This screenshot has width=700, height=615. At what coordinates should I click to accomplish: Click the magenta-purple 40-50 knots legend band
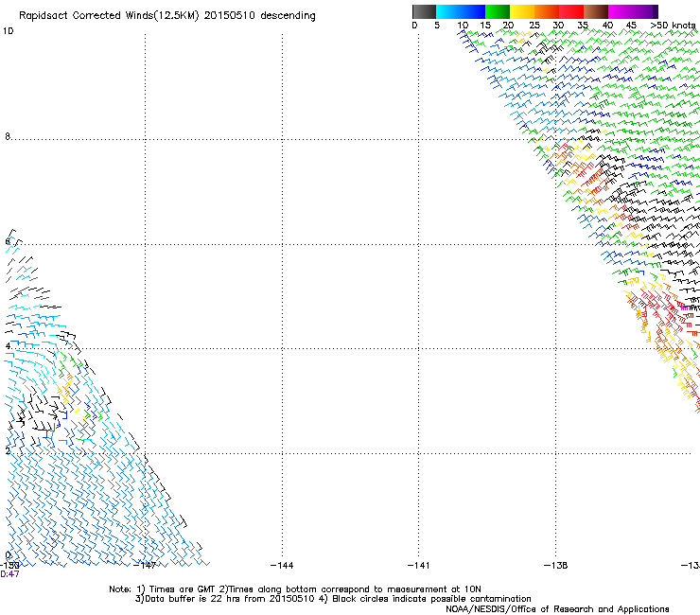[x=633, y=11]
